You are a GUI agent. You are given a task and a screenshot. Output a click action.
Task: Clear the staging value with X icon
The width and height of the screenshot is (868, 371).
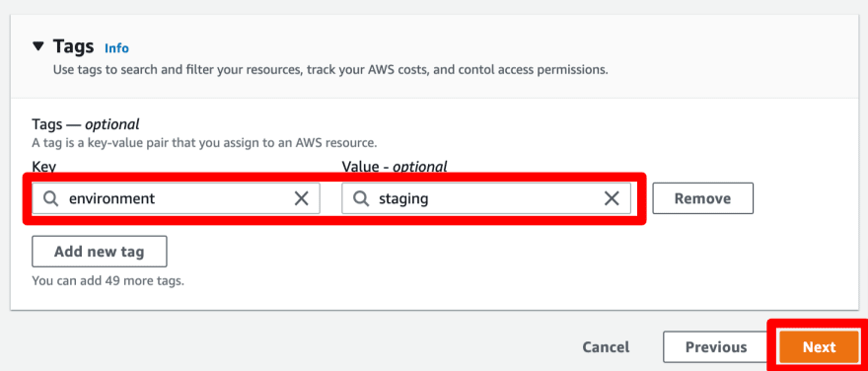[612, 198]
